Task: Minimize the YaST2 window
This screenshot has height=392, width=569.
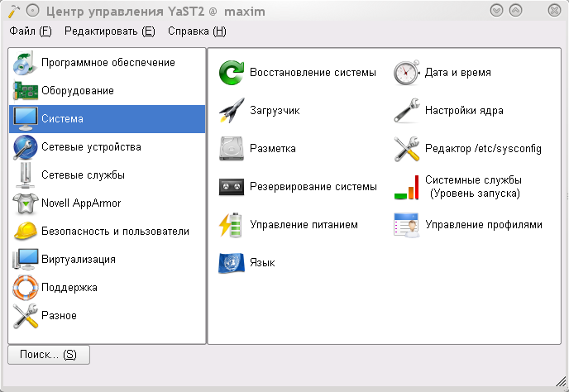Action: point(496,11)
